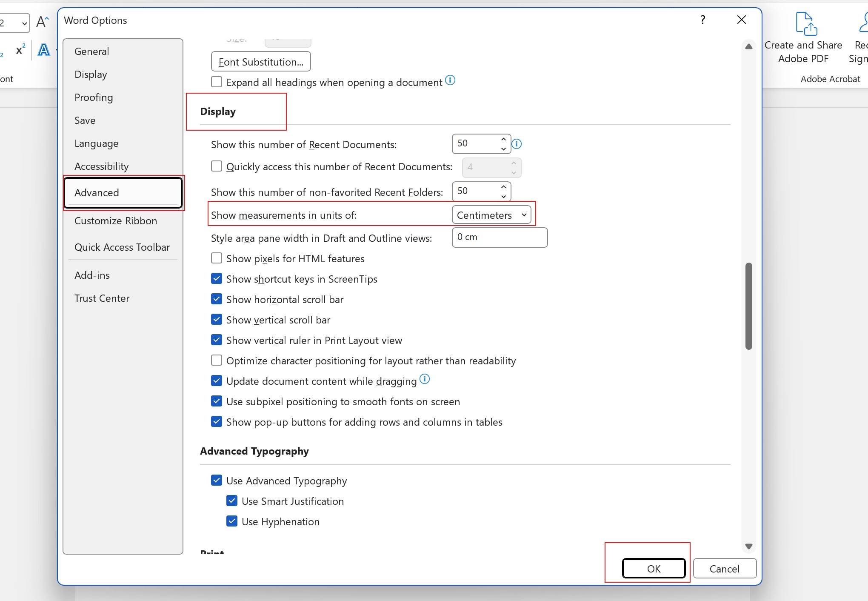Open the Font Substitution dialog
This screenshot has width=868, height=601.
coord(260,61)
